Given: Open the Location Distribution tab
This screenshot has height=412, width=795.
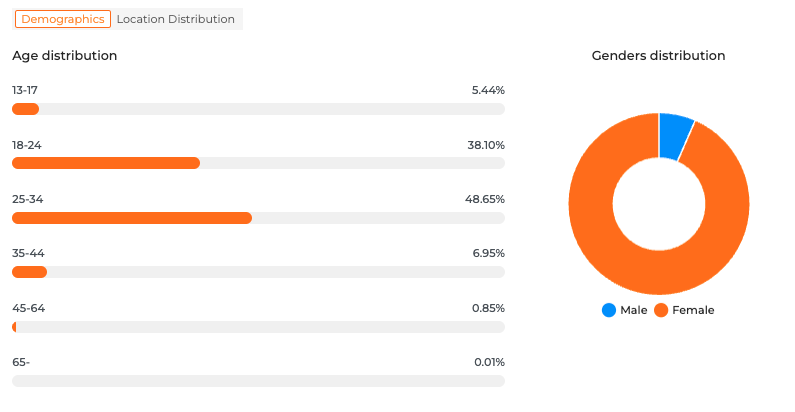Looking at the screenshot, I should click(x=175, y=19).
